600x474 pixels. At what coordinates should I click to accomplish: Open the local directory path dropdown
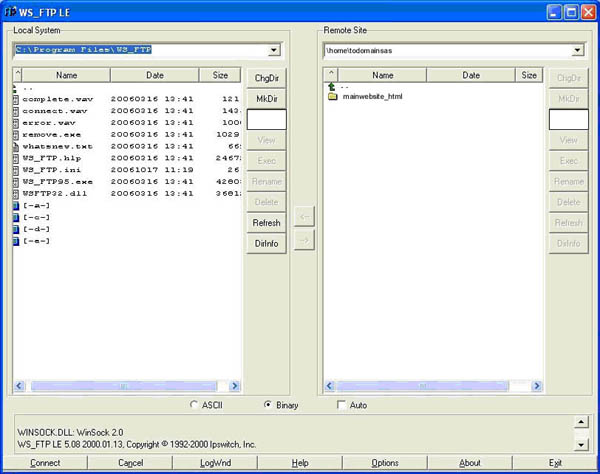274,50
